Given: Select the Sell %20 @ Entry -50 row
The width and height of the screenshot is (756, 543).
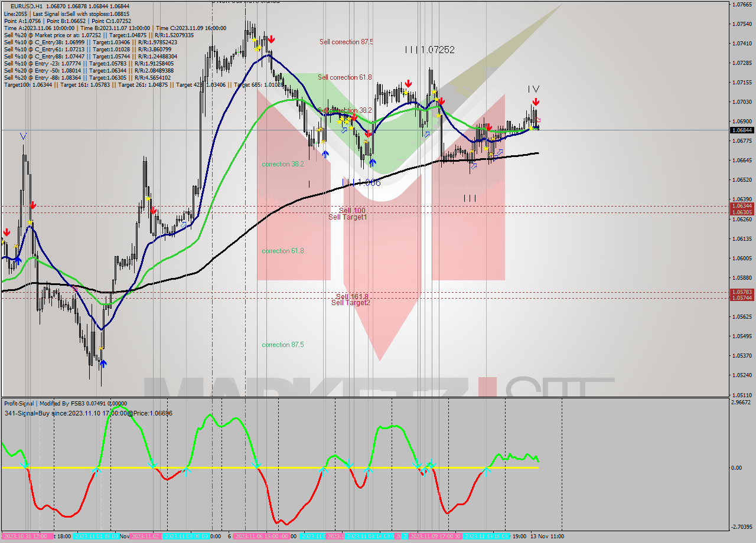Looking at the screenshot, I should pyautogui.click(x=88, y=70).
